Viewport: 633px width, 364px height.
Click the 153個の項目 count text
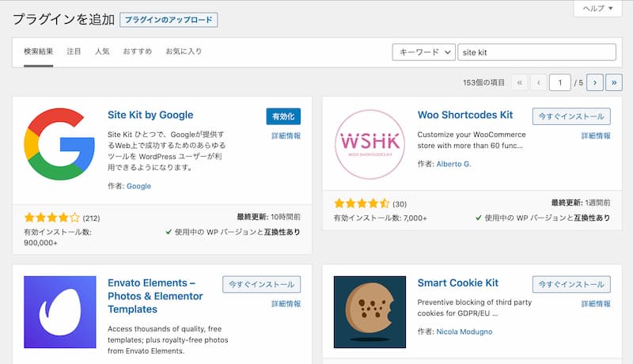click(x=483, y=83)
